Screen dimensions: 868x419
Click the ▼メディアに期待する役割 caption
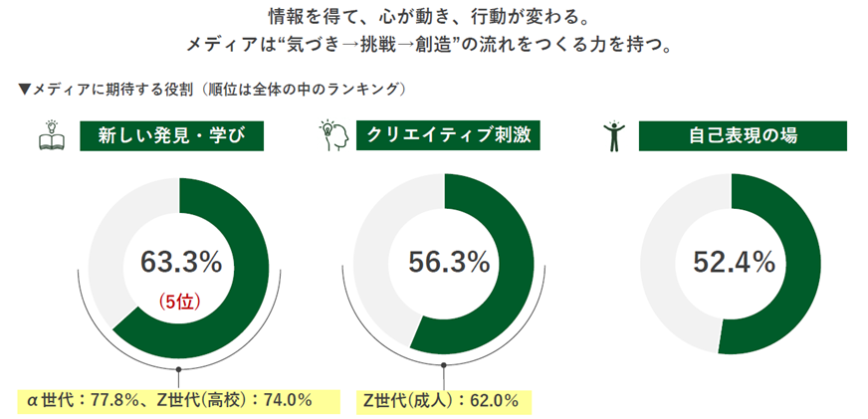click(211, 90)
